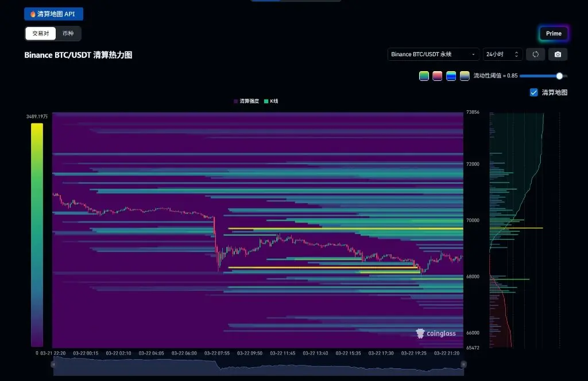Open the Prime button
Image resolution: width=588 pixels, height=381 pixels.
tap(554, 33)
